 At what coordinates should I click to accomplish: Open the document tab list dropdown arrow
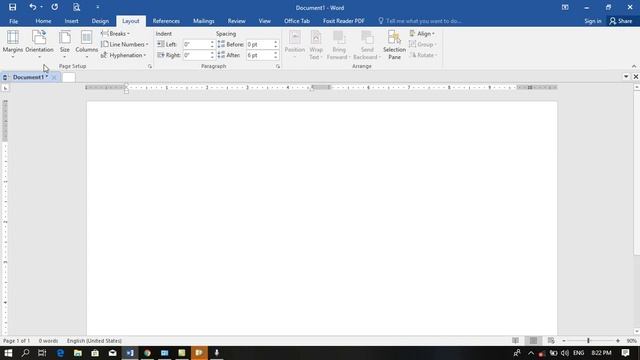coord(626,76)
